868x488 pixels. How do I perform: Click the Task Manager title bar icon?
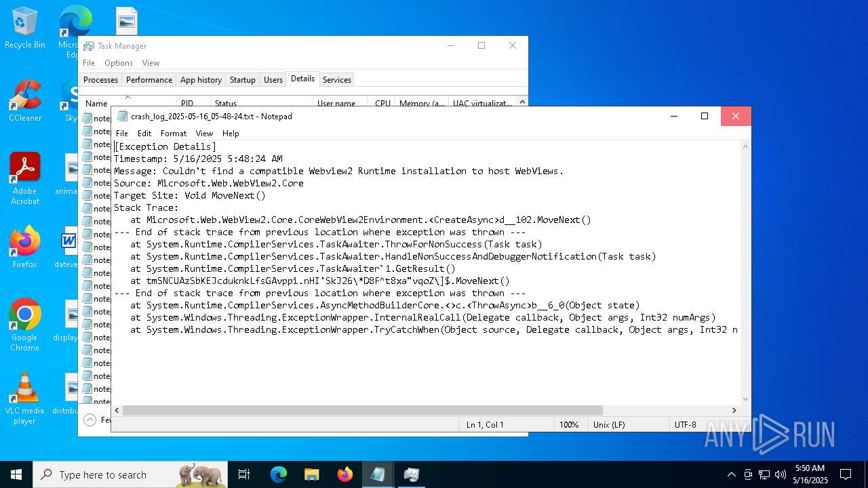coord(89,46)
